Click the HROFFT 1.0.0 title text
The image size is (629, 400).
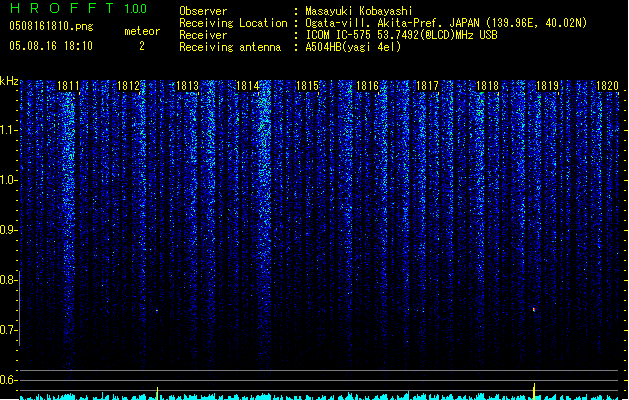pos(78,8)
